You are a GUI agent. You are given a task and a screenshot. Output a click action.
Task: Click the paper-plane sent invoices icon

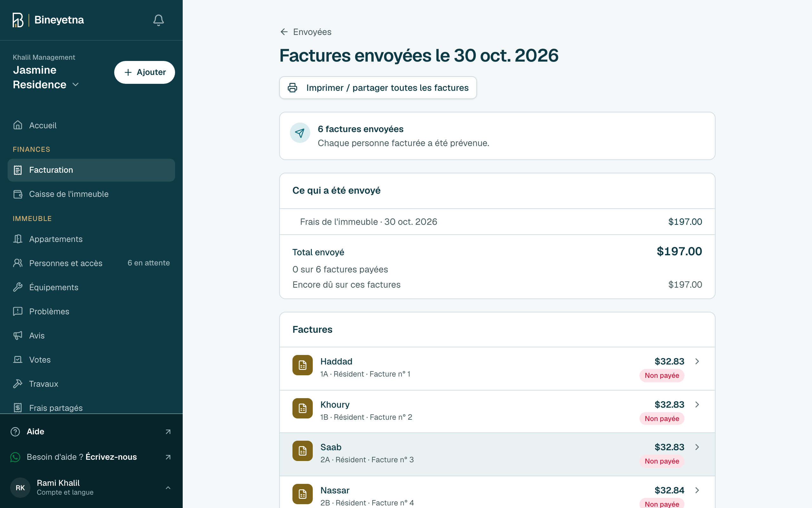(x=300, y=133)
